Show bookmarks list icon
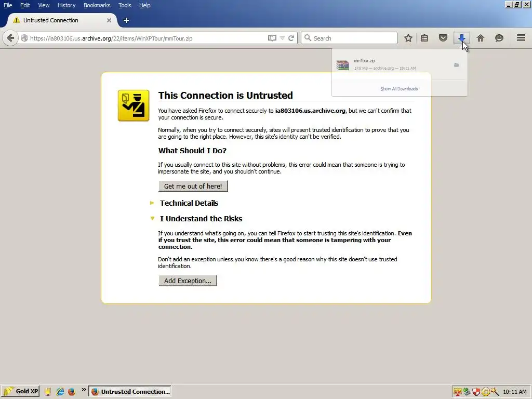The height and width of the screenshot is (399, 532). click(424, 38)
